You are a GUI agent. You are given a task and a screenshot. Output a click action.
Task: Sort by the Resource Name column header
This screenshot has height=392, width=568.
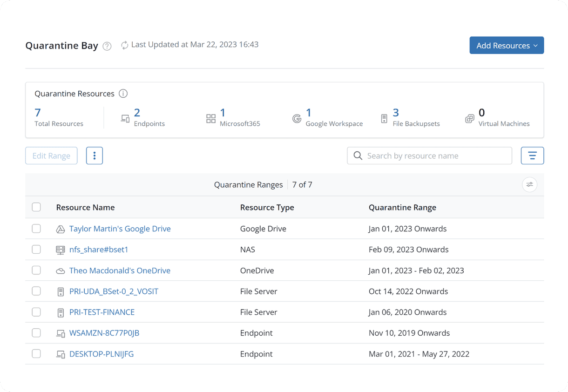pyautogui.click(x=85, y=207)
